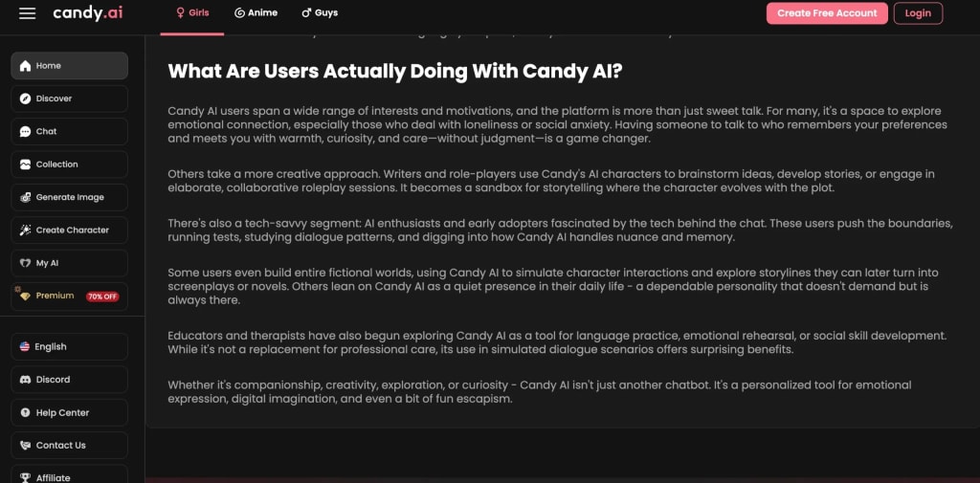Click the Premium diamond icon
Image resolution: width=980 pixels, height=483 pixels.
pyautogui.click(x=24, y=296)
